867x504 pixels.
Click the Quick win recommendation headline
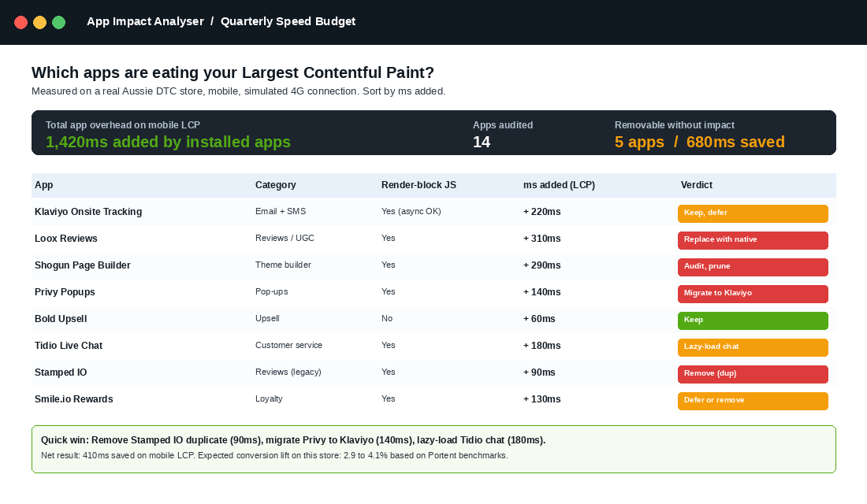tap(293, 440)
